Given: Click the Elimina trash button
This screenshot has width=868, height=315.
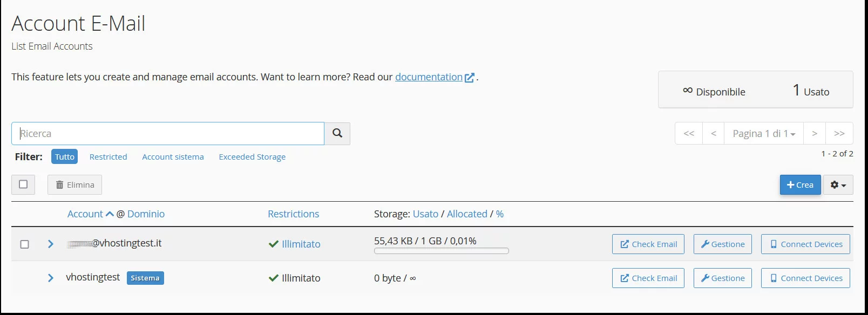Looking at the screenshot, I should coord(75,184).
